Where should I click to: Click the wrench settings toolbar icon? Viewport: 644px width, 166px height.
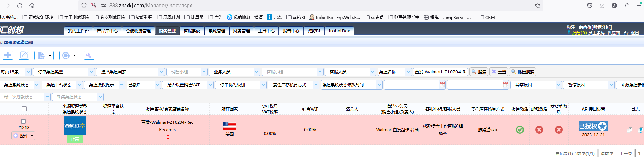click(89, 55)
